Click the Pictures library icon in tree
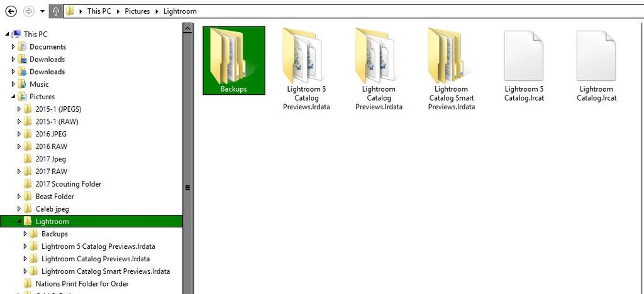Image resolution: width=644 pixels, height=294 pixels. (22, 96)
